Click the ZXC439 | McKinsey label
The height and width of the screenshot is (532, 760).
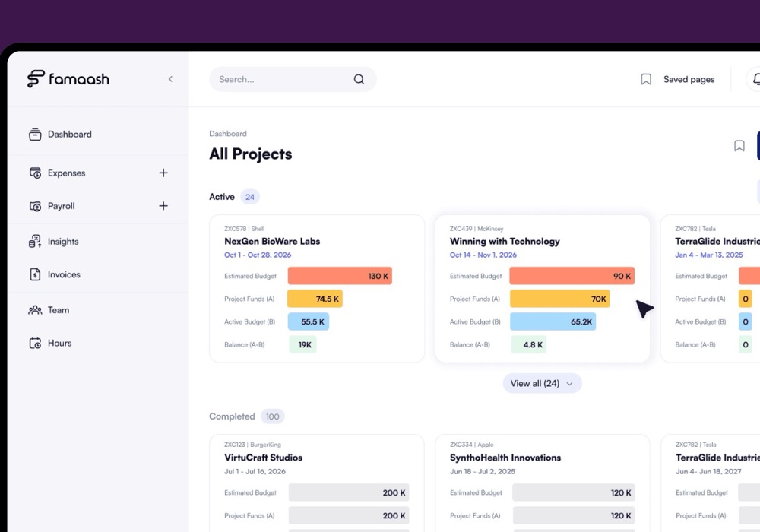point(477,229)
